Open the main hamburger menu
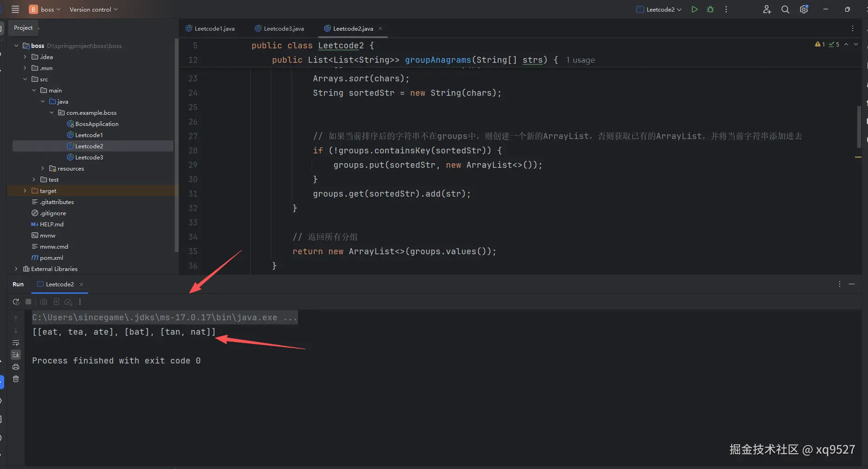 coord(15,9)
